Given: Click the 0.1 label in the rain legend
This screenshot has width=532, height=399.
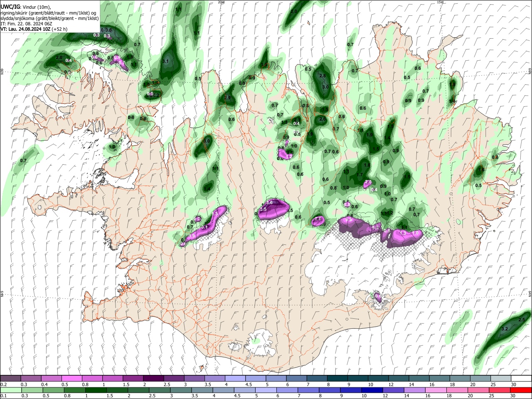Looking at the screenshot, I should [x=3, y=396].
